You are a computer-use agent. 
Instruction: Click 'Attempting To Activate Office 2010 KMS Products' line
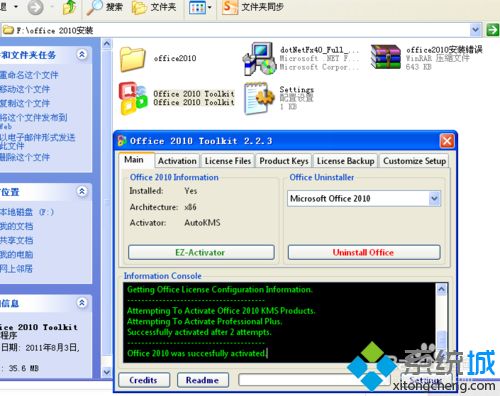221,311
